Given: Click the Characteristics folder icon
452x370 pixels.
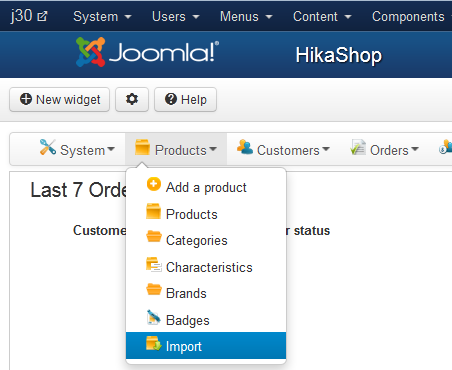Looking at the screenshot, I should coord(154,264).
